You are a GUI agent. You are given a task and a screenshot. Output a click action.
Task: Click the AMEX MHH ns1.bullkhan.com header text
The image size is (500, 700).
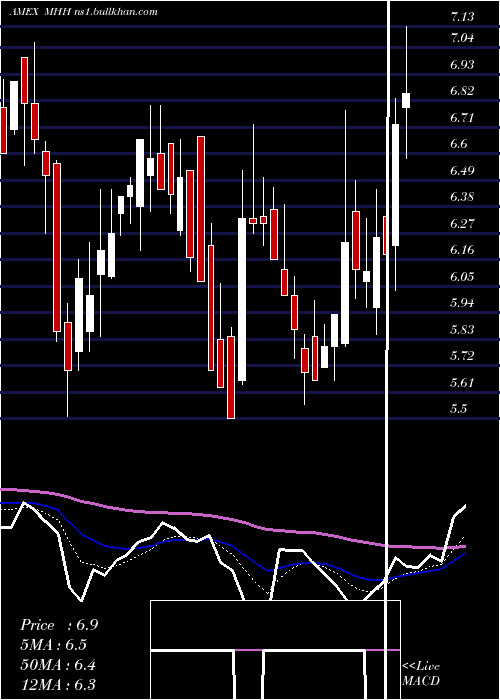[x=84, y=12]
